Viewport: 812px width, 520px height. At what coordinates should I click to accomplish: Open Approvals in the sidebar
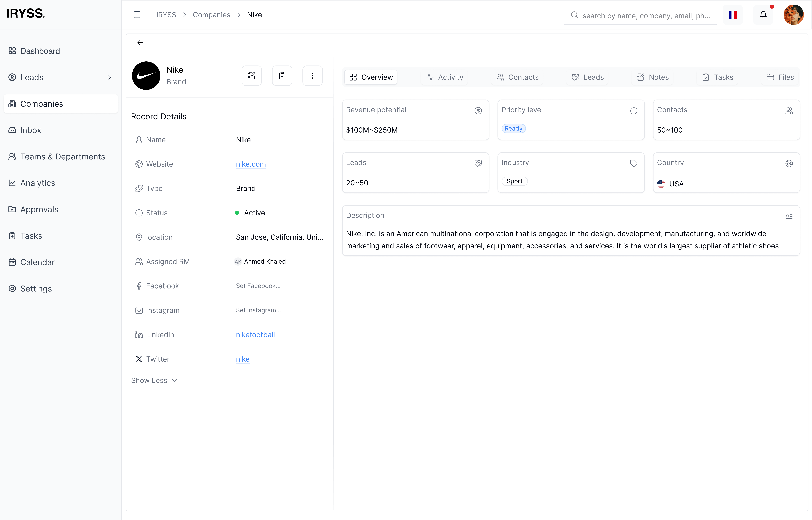click(x=61, y=209)
